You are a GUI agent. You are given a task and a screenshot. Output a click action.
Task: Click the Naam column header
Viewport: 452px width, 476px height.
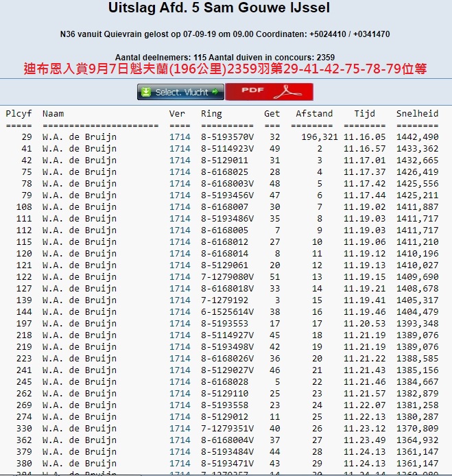53,114
